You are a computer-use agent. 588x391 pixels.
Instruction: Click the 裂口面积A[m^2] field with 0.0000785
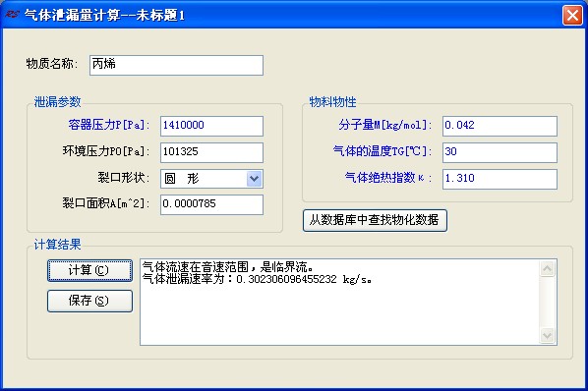[x=211, y=204]
